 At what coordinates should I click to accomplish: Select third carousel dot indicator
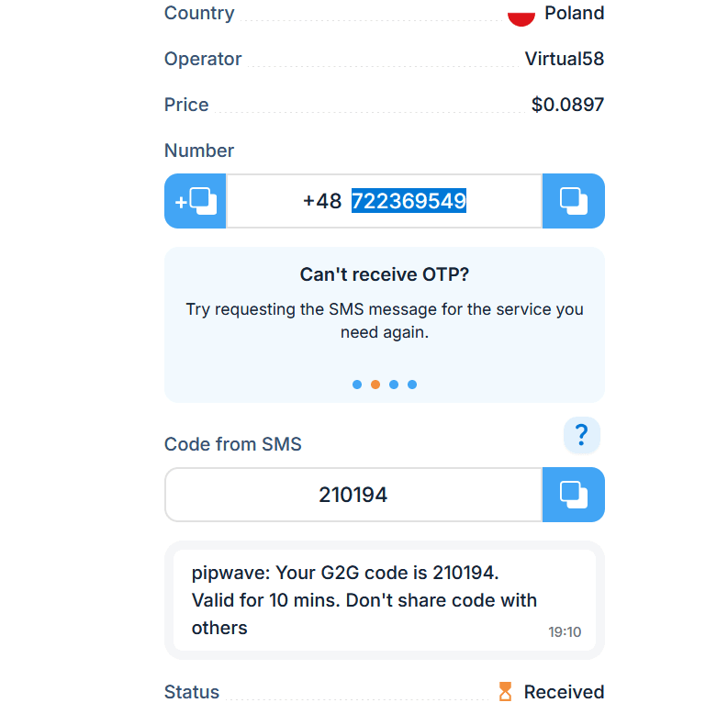(x=394, y=385)
